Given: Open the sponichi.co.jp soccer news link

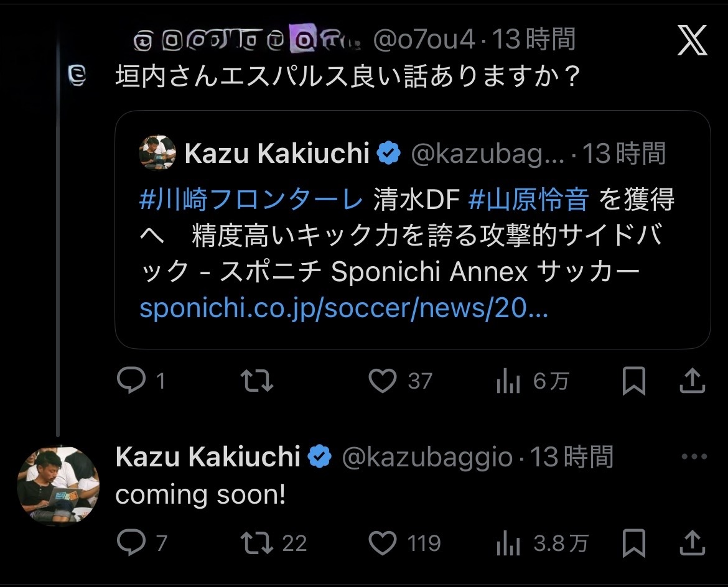Looking at the screenshot, I should 343,308.
